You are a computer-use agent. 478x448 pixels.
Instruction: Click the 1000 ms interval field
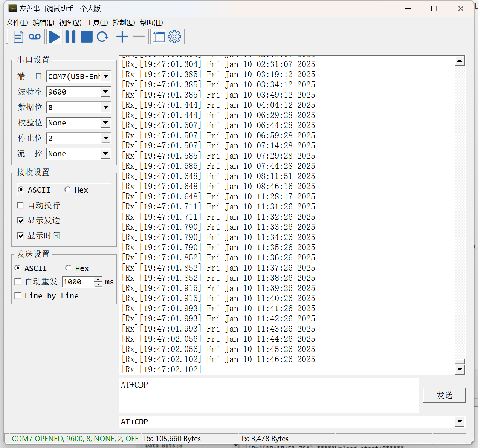click(78, 282)
